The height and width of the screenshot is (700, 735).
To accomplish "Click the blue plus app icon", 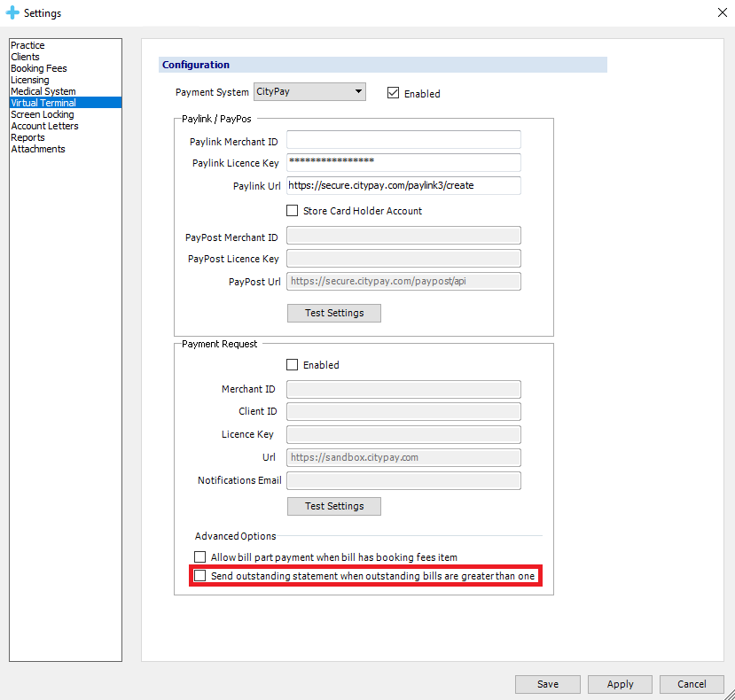I will [x=12, y=13].
